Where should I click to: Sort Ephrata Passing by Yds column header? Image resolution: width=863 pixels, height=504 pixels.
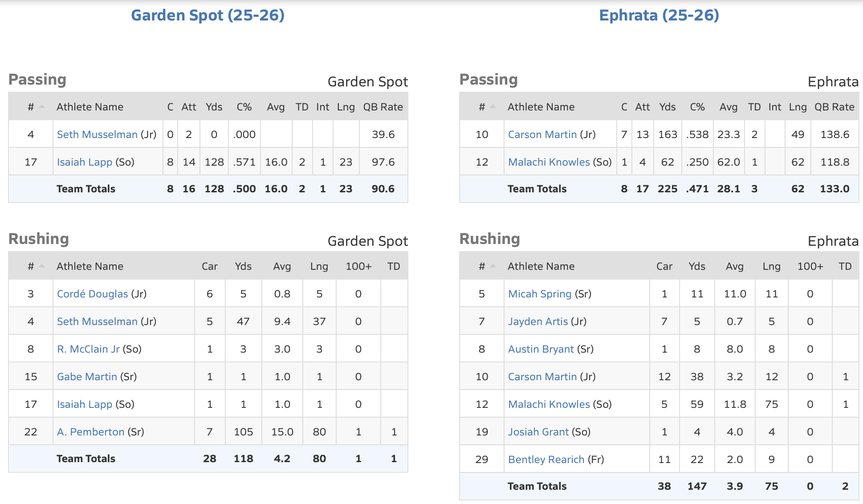click(x=667, y=107)
